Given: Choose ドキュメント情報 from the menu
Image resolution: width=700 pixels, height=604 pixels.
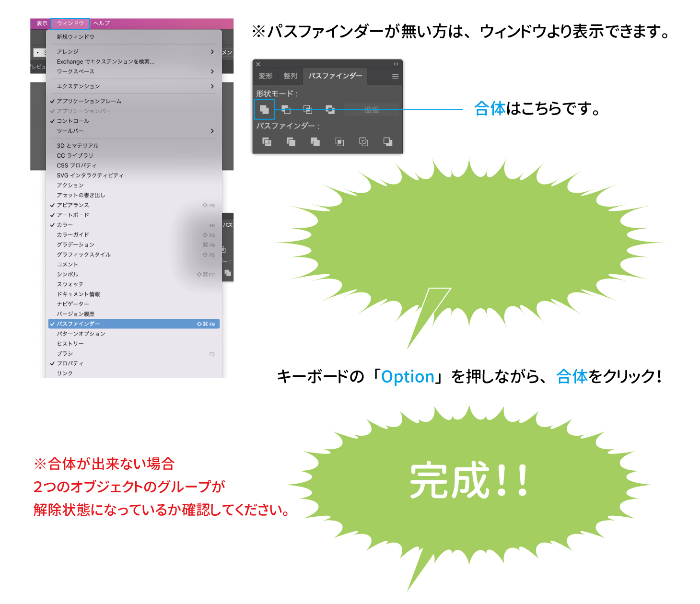Looking at the screenshot, I should pyautogui.click(x=134, y=294).
